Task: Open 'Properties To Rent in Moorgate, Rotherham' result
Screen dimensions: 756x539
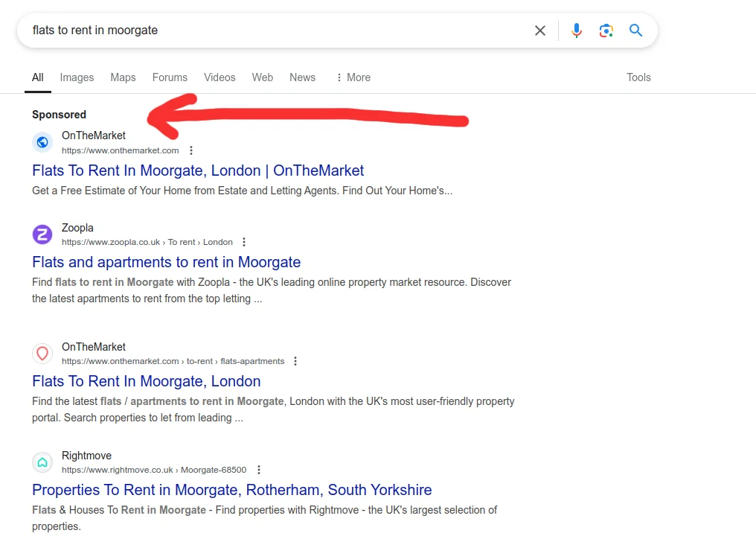Action: [x=231, y=490]
